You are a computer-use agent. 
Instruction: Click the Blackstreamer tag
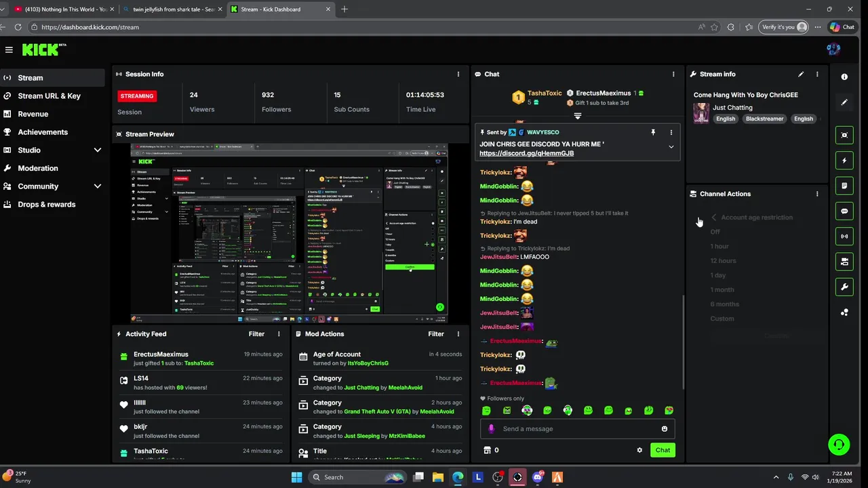(x=764, y=119)
